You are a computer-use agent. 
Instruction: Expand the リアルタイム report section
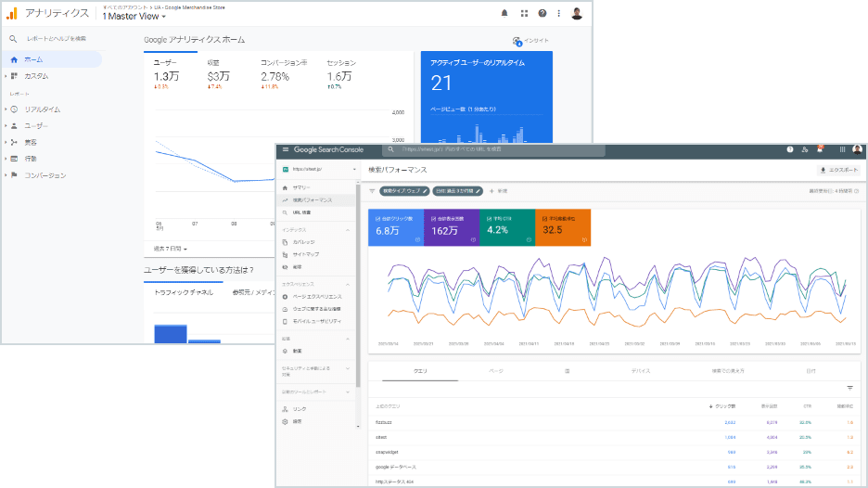6,109
